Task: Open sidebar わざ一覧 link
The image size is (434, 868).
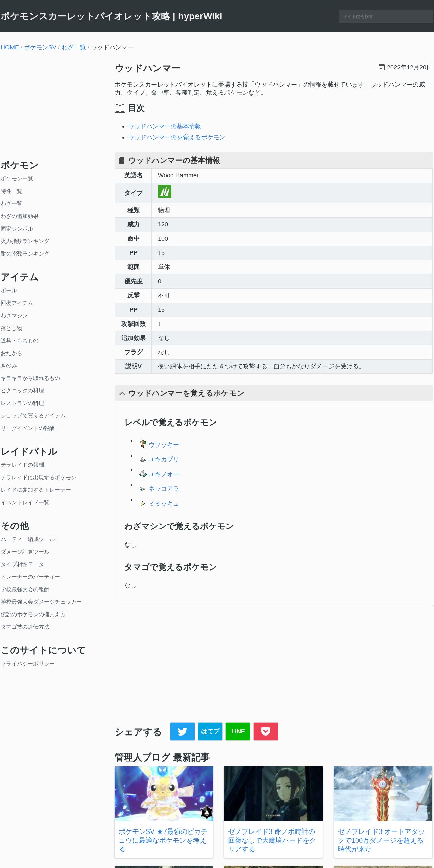Action: [11, 204]
